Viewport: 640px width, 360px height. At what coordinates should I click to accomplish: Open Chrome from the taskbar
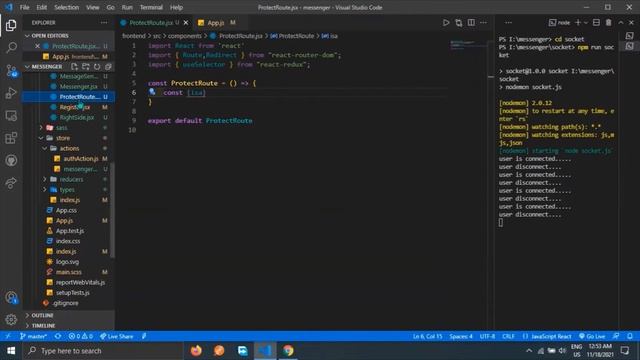pos(288,351)
